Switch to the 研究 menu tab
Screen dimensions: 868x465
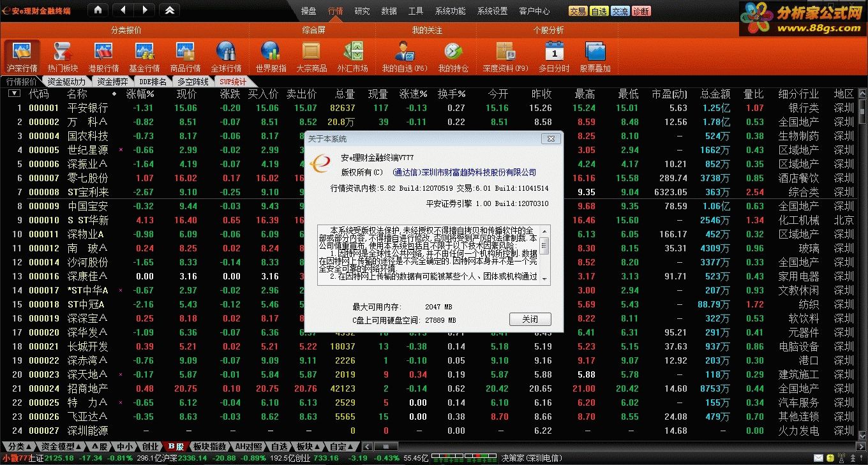pos(362,11)
